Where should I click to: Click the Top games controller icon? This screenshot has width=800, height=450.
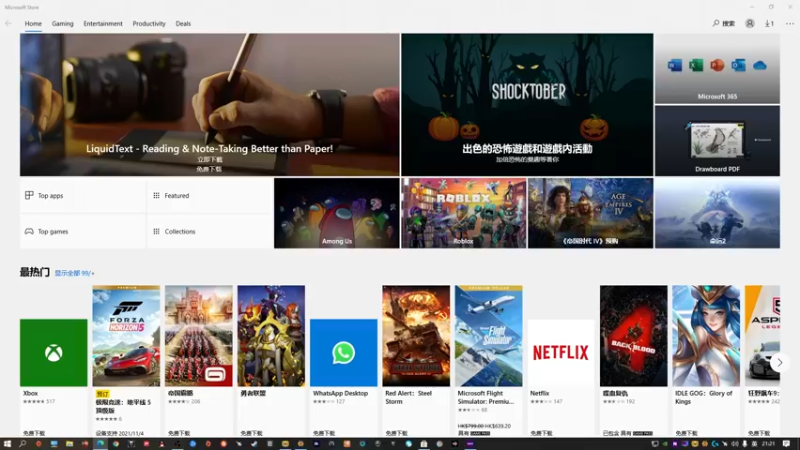[29, 231]
